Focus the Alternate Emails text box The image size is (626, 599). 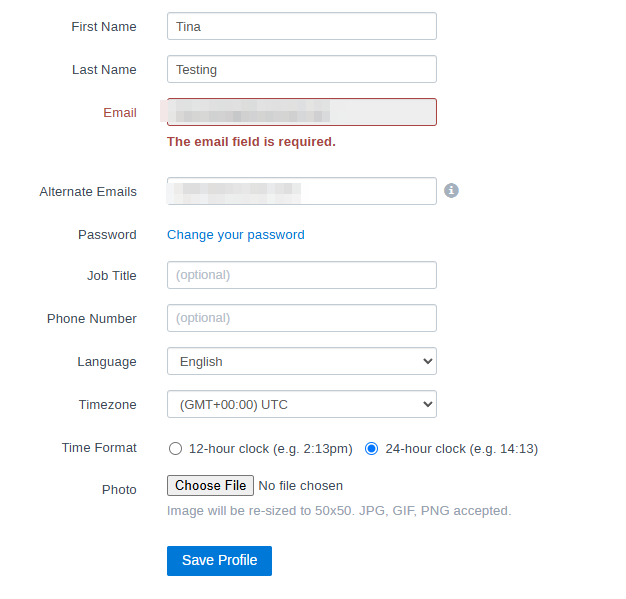tap(301, 191)
